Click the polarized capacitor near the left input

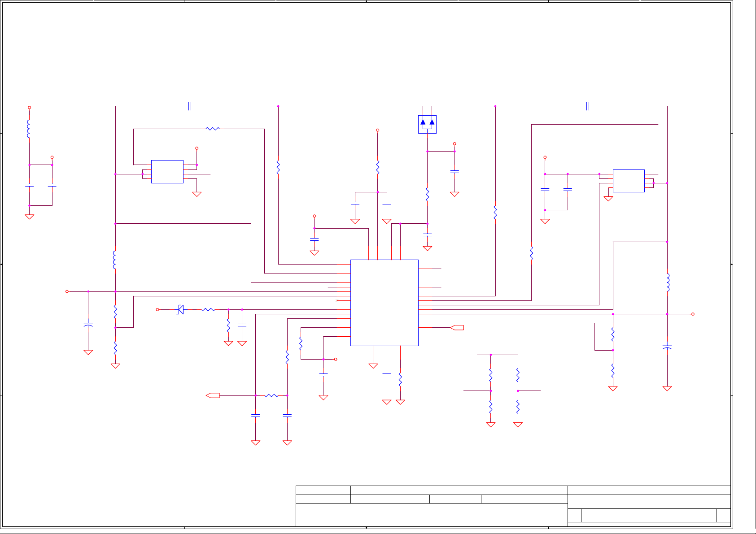[x=88, y=324]
